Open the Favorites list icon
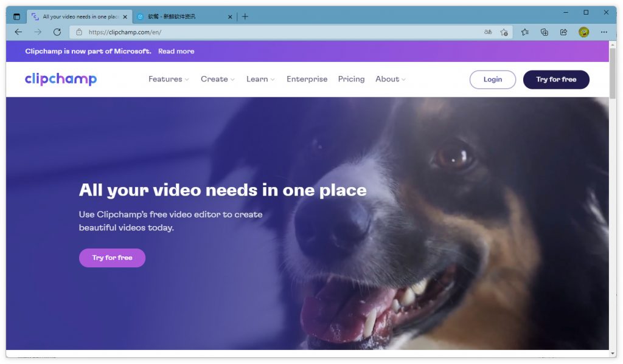The image size is (623, 364). tap(525, 32)
